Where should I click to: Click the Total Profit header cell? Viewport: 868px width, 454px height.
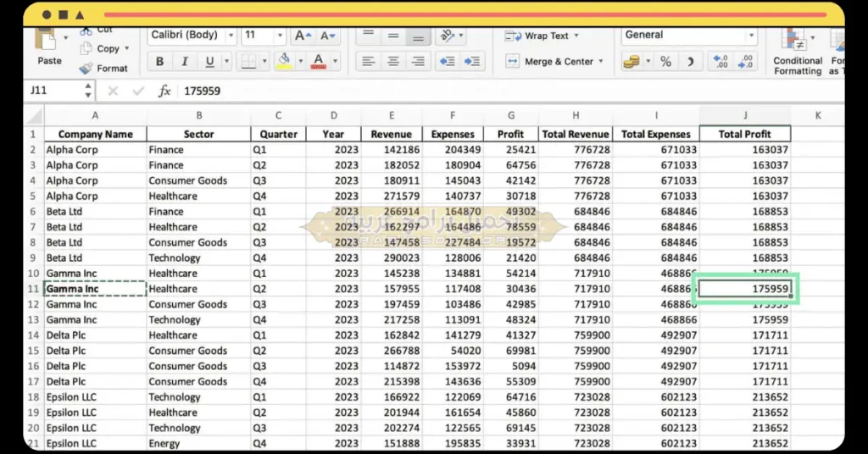745,134
